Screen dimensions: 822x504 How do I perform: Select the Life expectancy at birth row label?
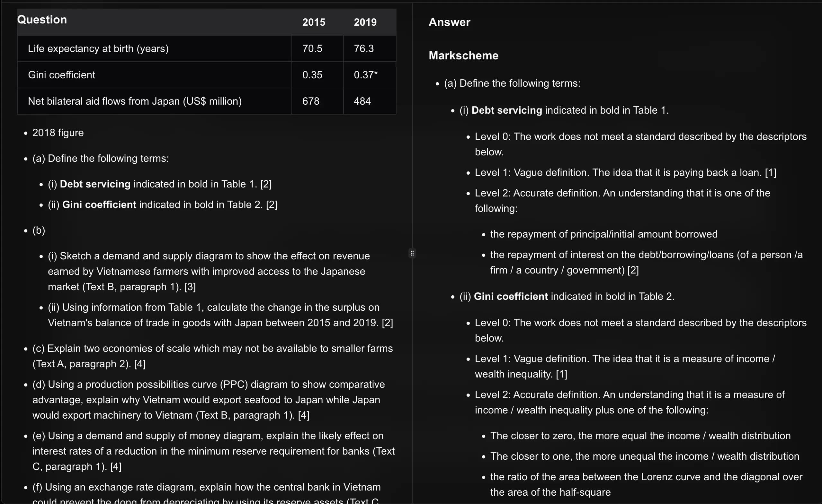(98, 49)
